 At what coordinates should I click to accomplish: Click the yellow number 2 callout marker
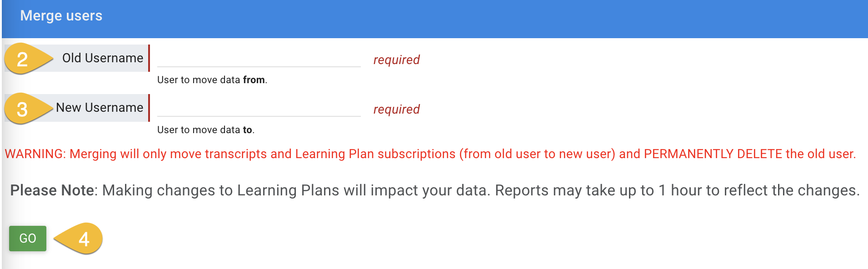[x=24, y=59]
